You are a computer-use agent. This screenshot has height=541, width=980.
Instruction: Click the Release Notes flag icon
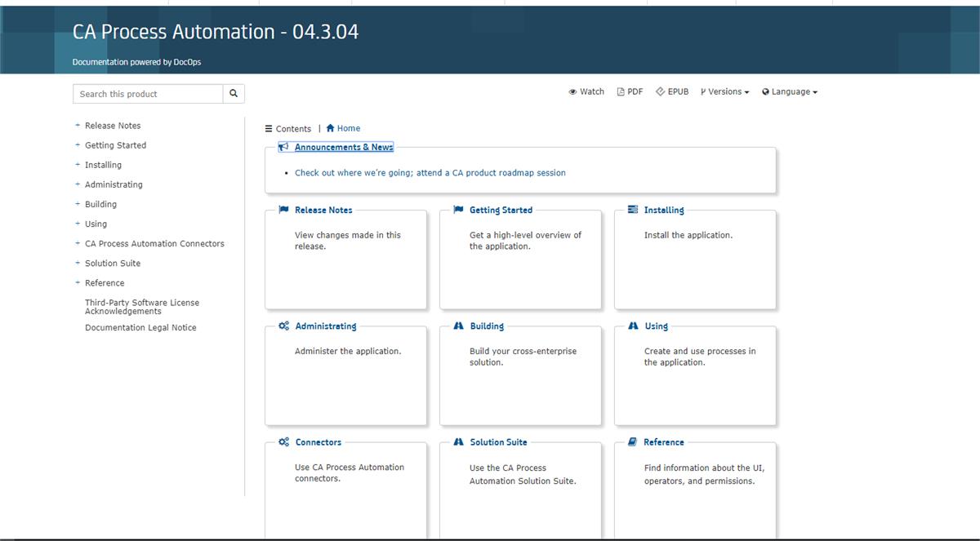click(283, 210)
